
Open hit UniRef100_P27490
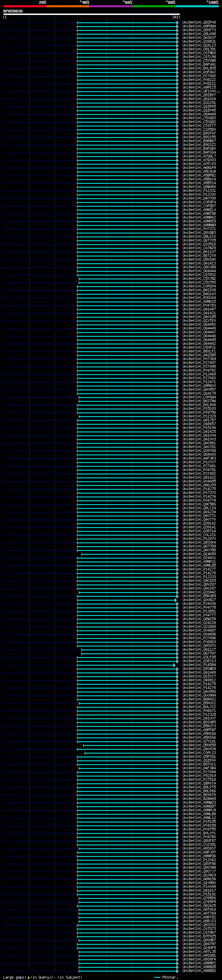click(x=199, y=76)
